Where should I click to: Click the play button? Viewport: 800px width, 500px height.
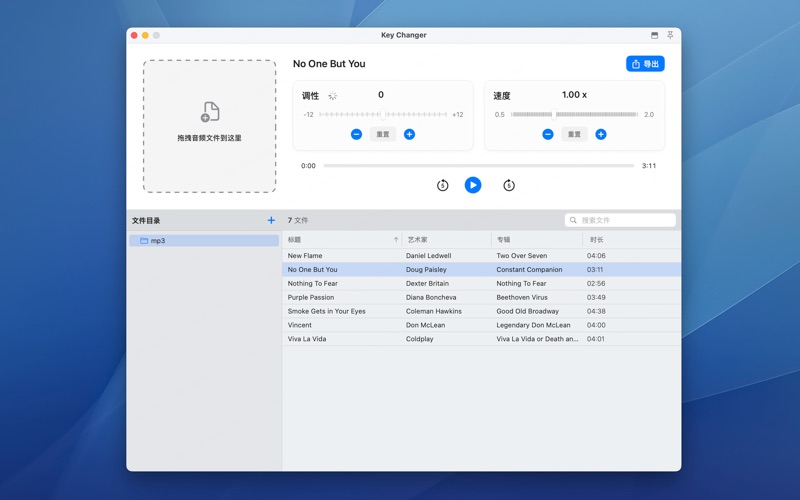click(x=473, y=185)
